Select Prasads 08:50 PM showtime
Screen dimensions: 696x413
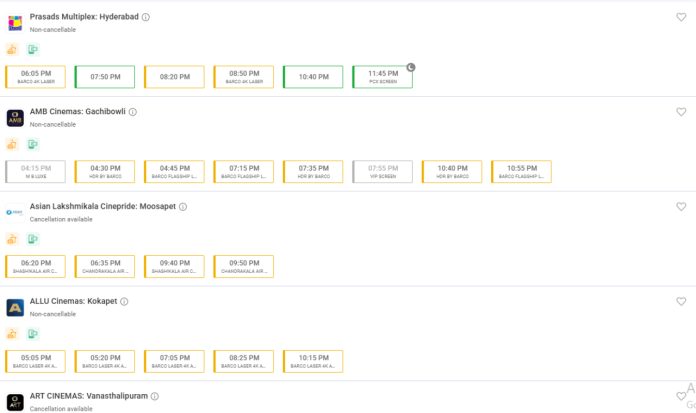tap(244, 77)
